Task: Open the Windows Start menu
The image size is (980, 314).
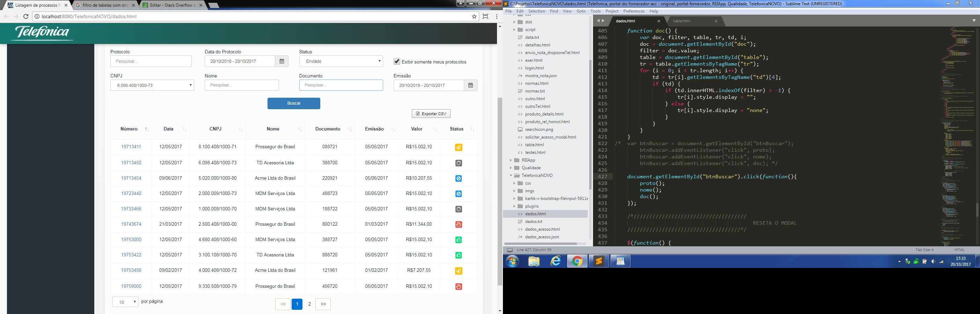Action: [x=512, y=262]
